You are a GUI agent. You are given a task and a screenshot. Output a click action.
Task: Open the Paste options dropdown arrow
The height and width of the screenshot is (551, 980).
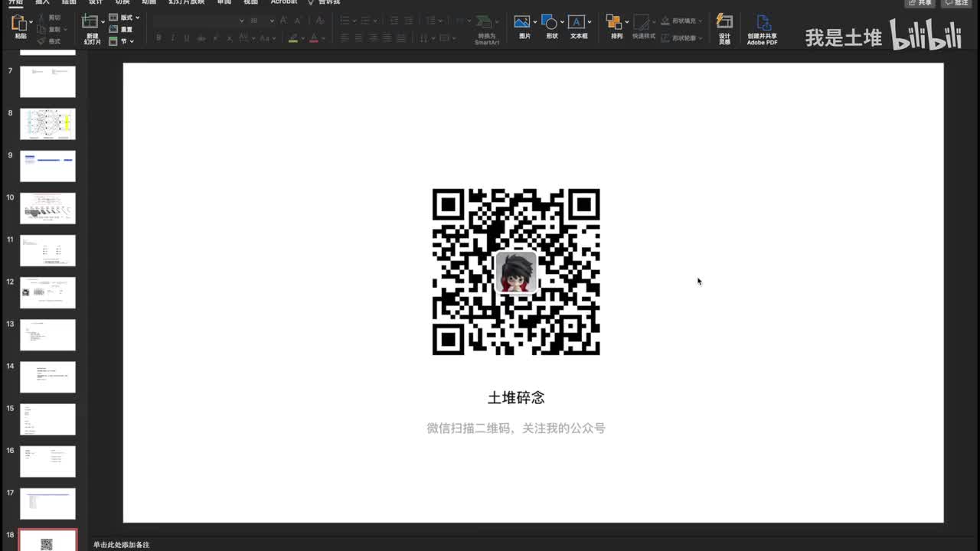31,22
